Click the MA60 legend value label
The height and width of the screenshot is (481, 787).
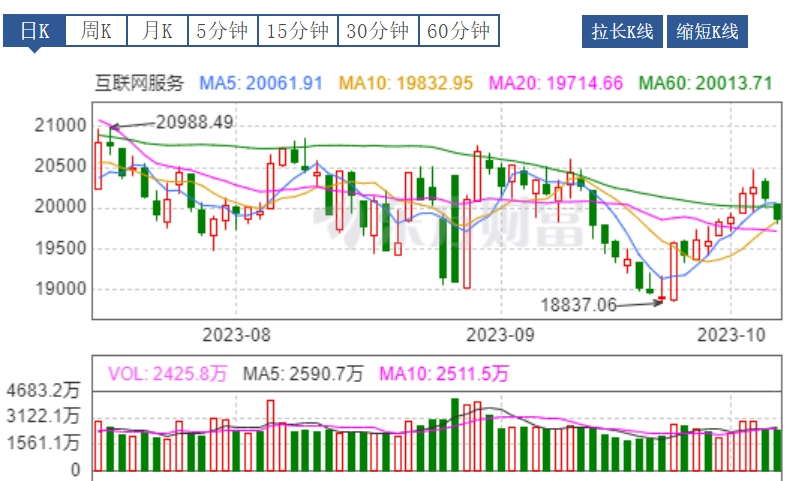click(x=705, y=84)
